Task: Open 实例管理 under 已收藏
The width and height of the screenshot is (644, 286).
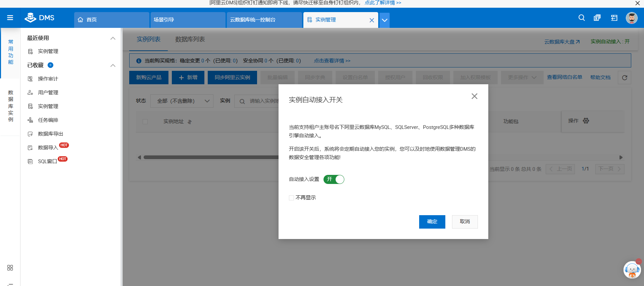Action: click(x=48, y=106)
